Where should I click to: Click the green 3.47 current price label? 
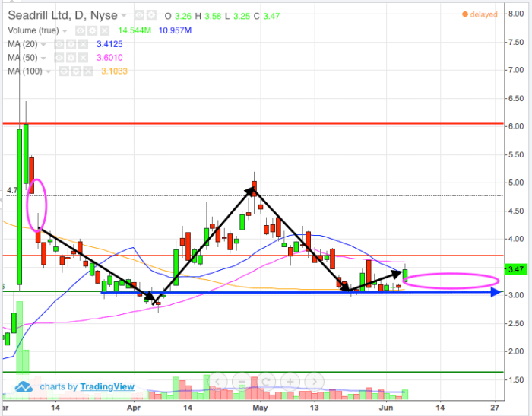[516, 269]
